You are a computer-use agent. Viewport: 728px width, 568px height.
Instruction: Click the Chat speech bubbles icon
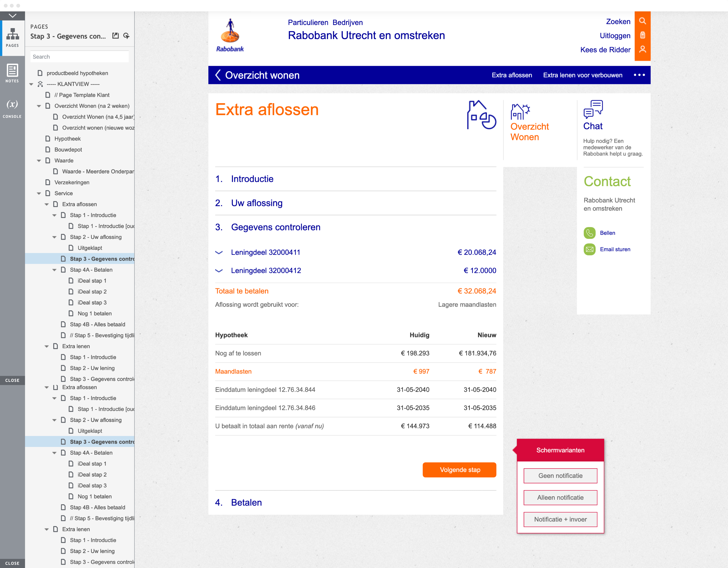[593, 109]
